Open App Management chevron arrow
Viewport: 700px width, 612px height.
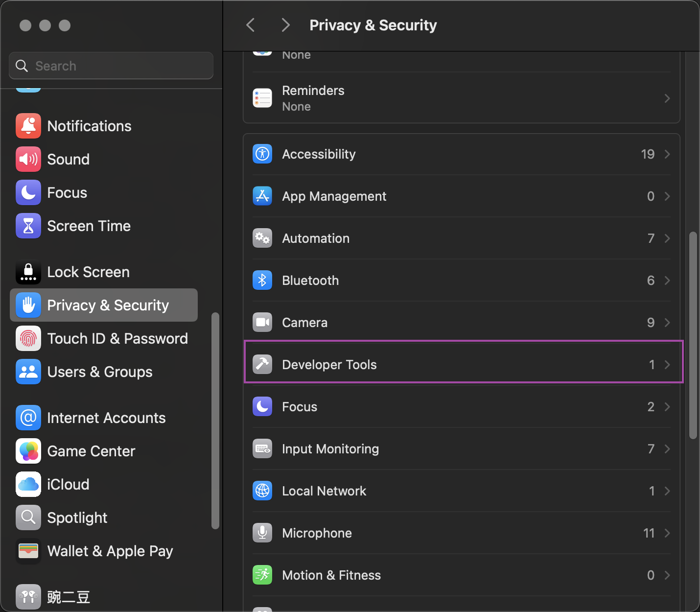pos(667,196)
